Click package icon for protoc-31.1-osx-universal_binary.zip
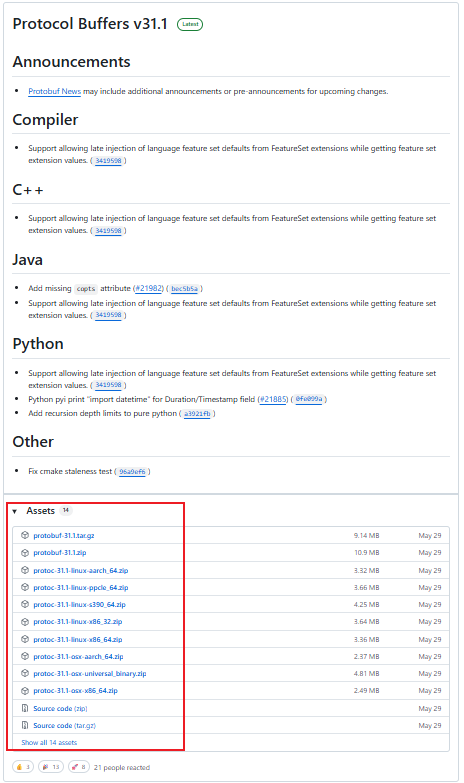464x783 pixels. (x=25, y=673)
